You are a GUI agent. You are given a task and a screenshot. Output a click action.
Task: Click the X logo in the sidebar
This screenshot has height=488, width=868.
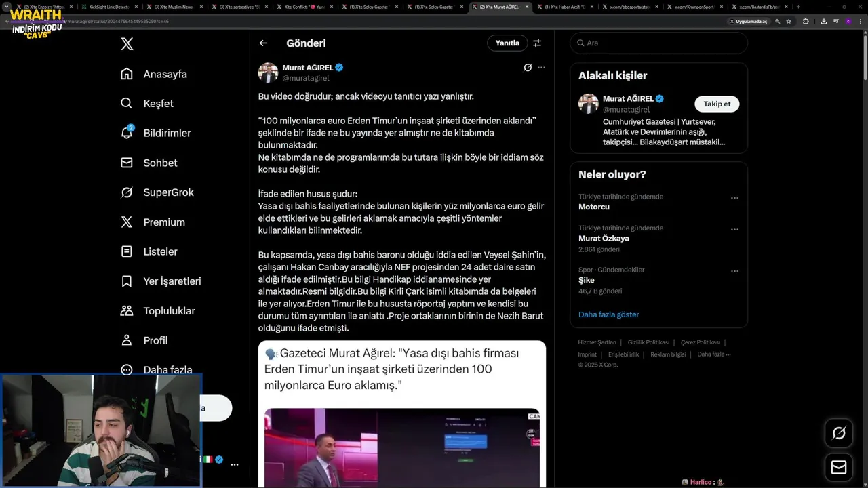[127, 44]
